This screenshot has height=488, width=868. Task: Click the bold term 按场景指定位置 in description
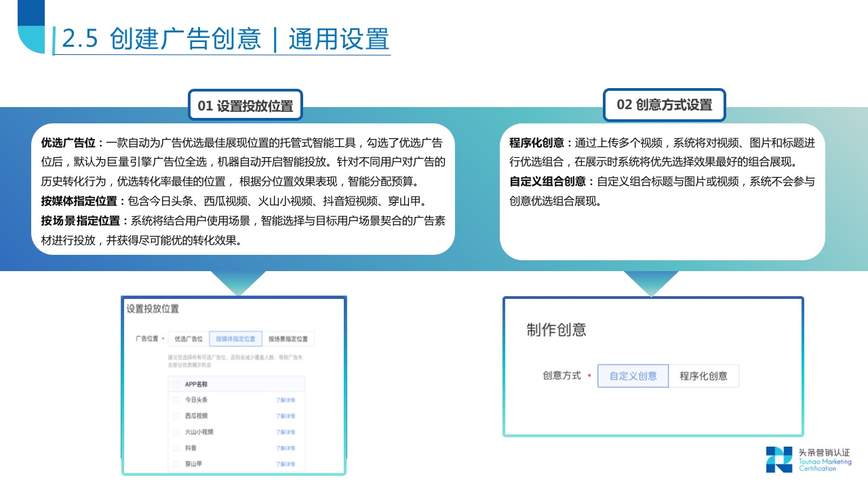80,221
